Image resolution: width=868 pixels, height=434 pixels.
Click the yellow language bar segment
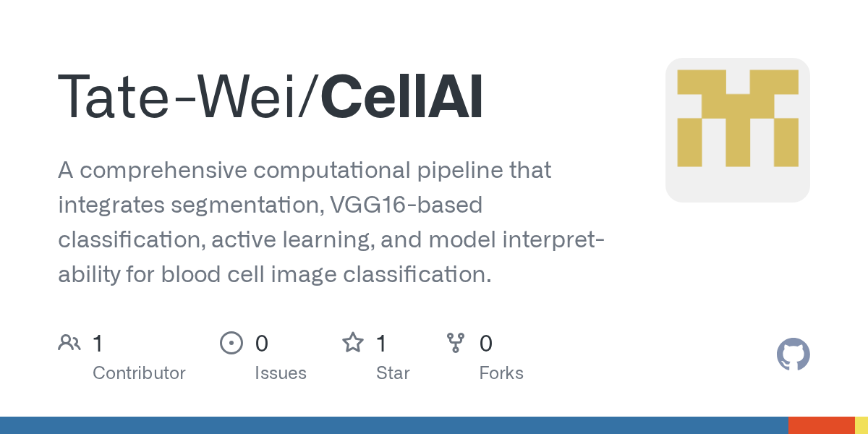point(861,425)
